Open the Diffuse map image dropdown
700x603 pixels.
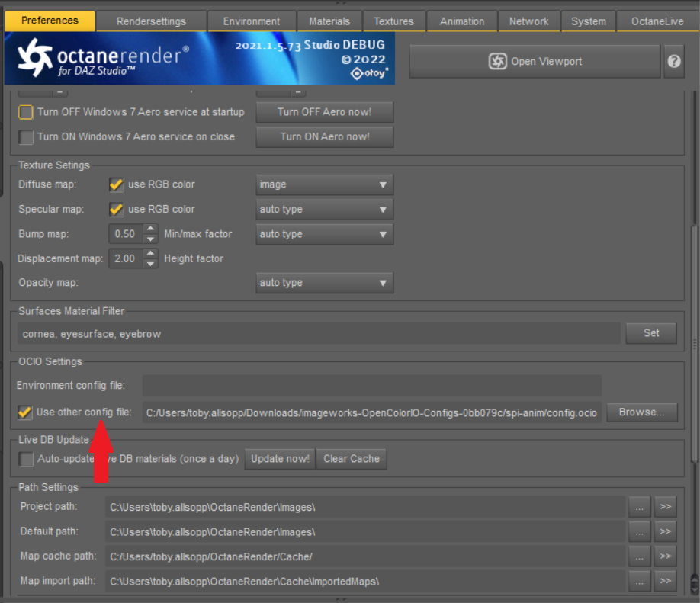[325, 184]
